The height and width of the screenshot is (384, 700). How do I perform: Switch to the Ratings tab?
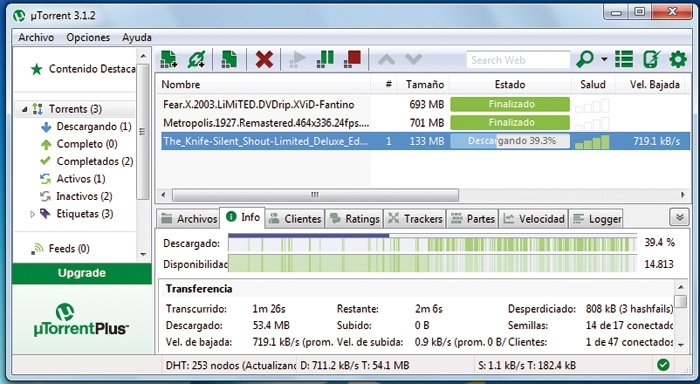click(354, 219)
